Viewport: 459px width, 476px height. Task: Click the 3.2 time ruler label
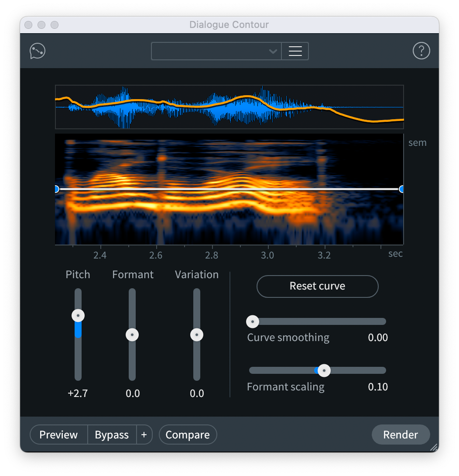tap(324, 255)
